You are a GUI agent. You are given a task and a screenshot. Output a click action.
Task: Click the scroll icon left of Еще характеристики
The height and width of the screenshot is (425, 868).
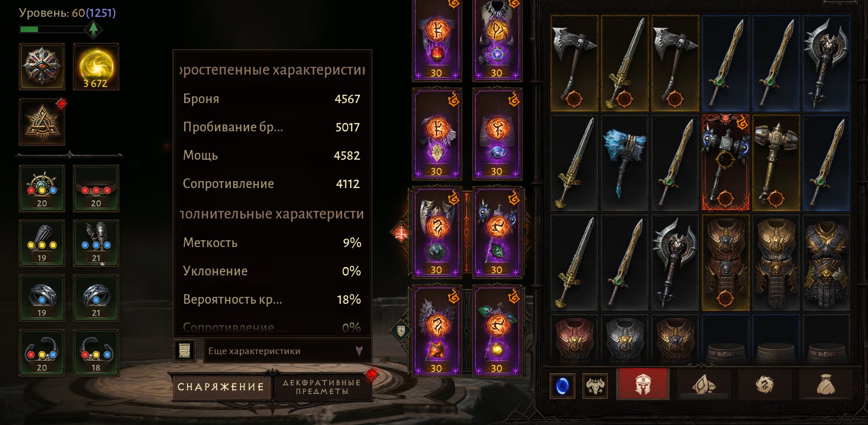(x=185, y=351)
